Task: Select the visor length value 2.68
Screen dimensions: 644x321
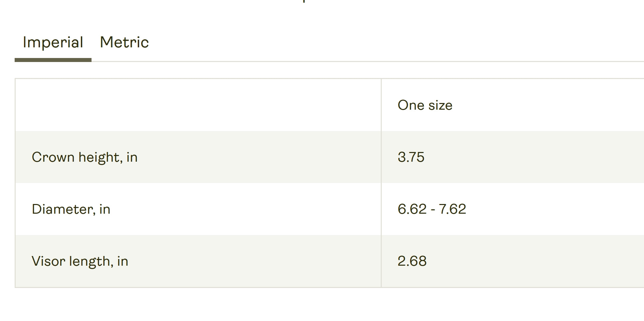Action: (412, 261)
